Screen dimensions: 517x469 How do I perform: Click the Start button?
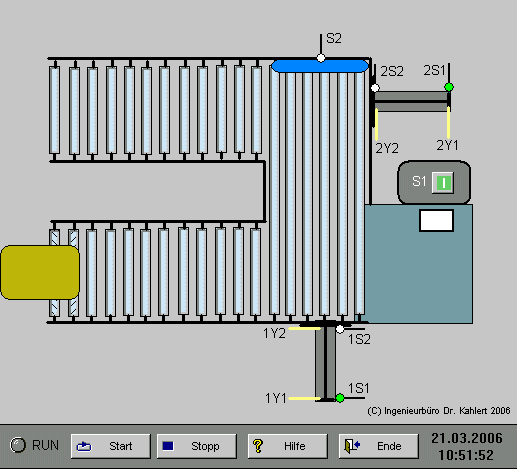click(111, 446)
